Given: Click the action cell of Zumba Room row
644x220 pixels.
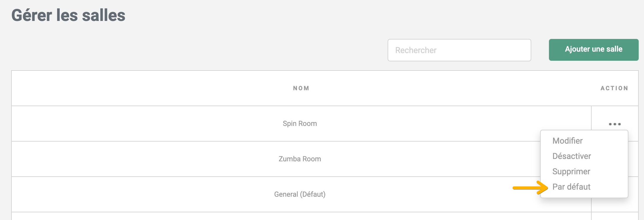Looking at the screenshot, I should coord(633,159).
